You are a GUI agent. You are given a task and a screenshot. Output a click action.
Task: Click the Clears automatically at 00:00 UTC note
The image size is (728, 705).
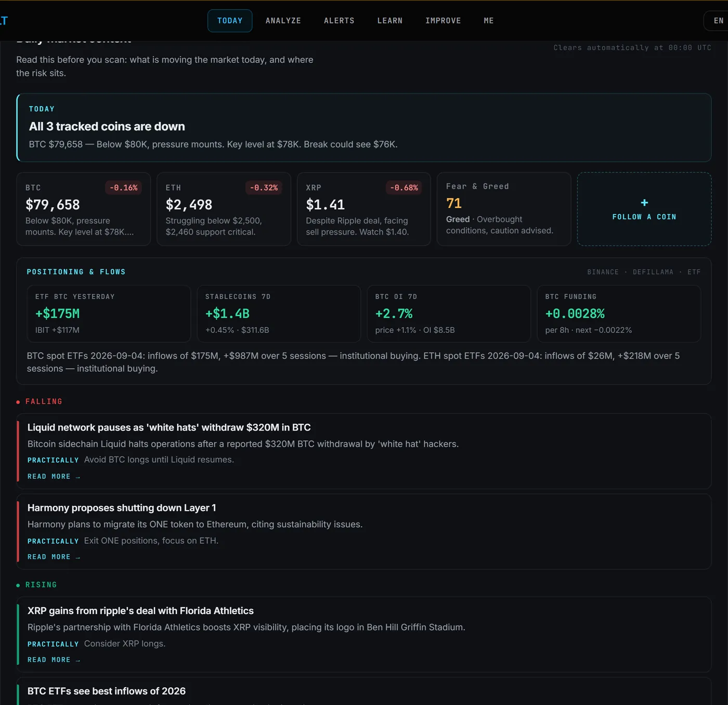click(x=632, y=47)
